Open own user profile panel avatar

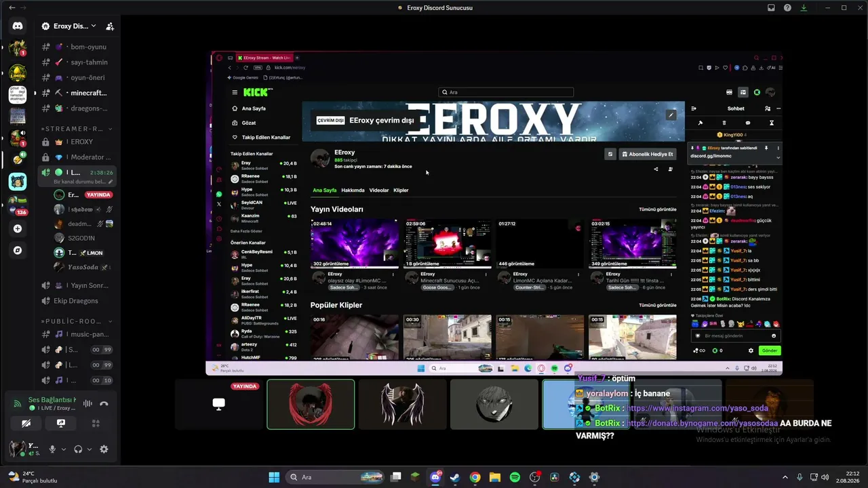(x=18, y=448)
